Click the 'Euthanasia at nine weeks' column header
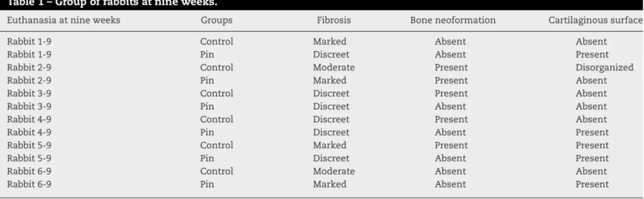This screenshot has width=644, height=199. tap(63, 20)
